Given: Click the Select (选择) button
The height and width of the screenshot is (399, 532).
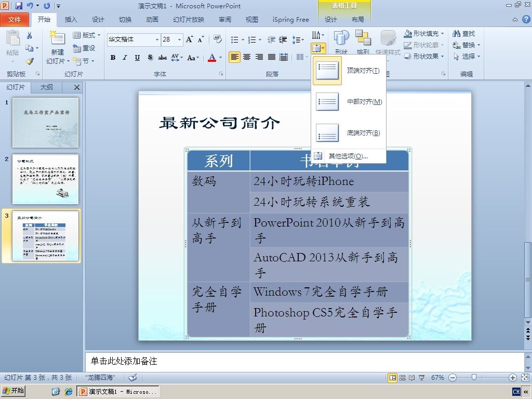Looking at the screenshot, I should [x=467, y=56].
